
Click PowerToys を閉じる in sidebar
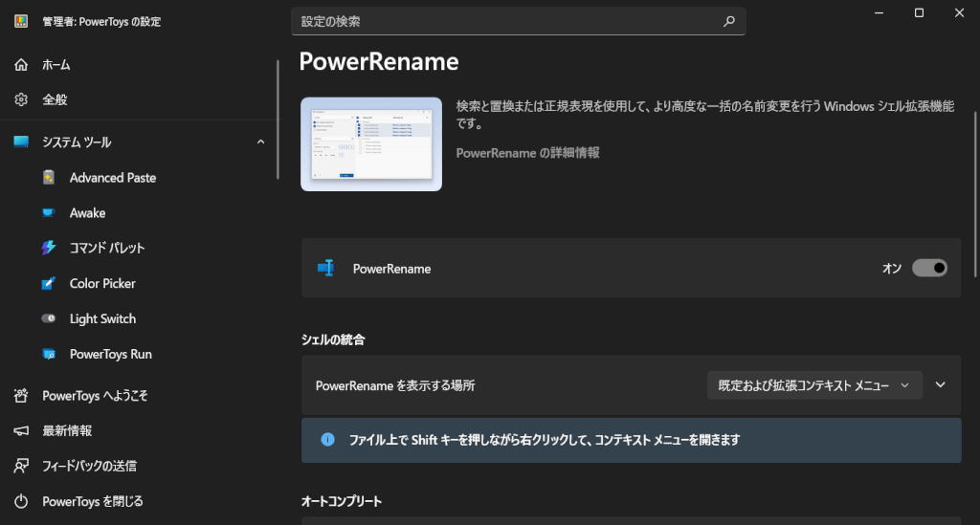click(92, 501)
